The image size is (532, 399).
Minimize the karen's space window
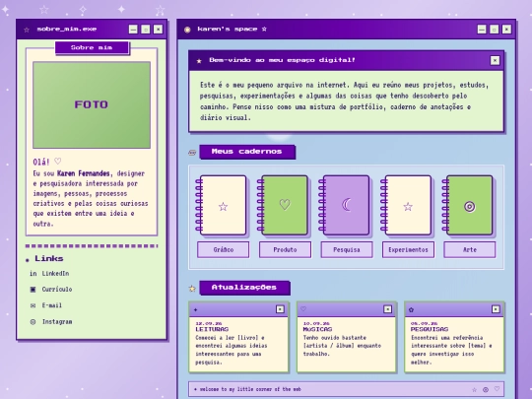pos(482,30)
